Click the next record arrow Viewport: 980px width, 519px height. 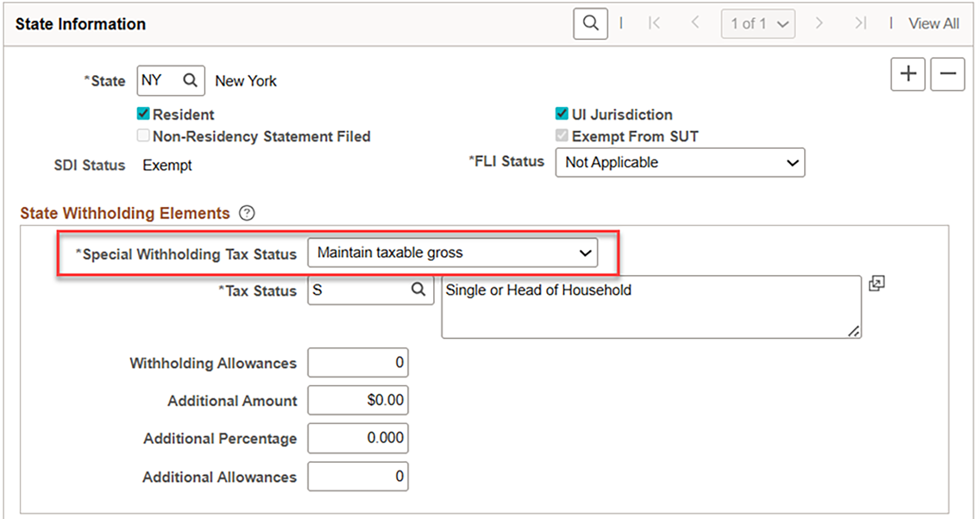819,23
